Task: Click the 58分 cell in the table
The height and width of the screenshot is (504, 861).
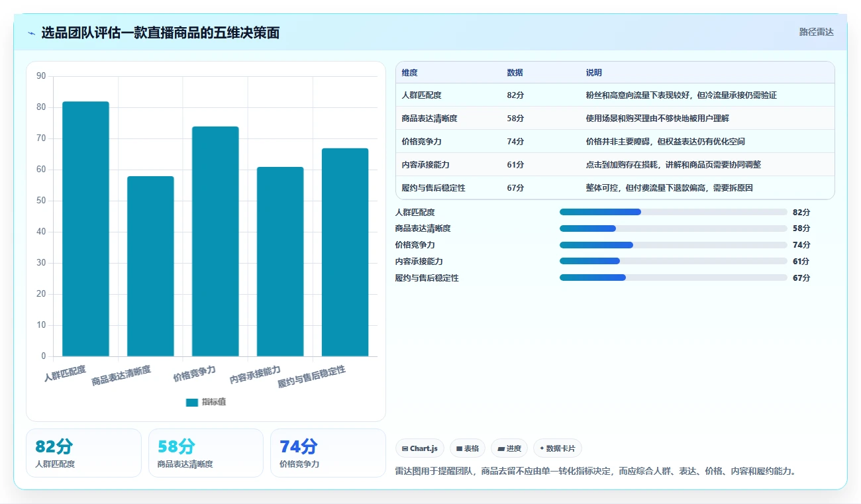Action: pos(516,119)
